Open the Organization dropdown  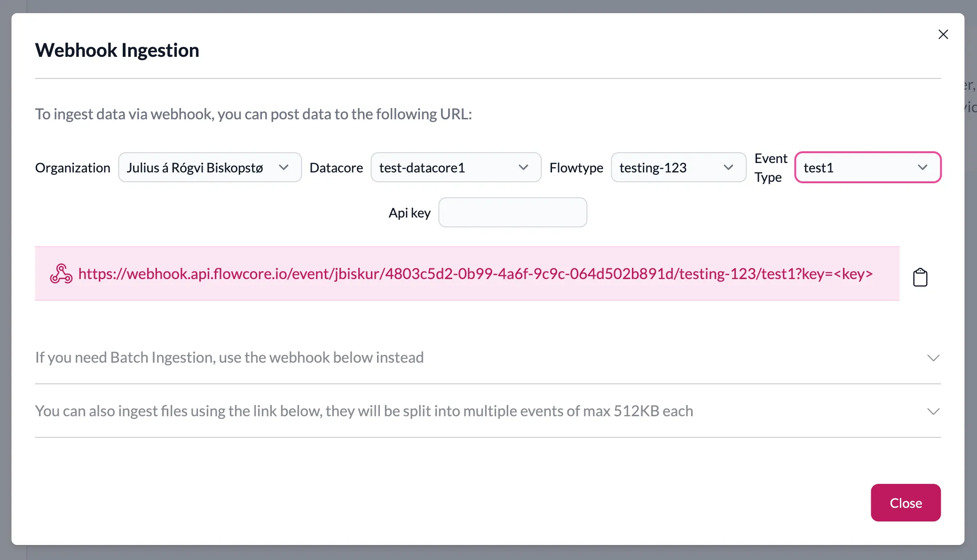pyautogui.click(x=210, y=167)
